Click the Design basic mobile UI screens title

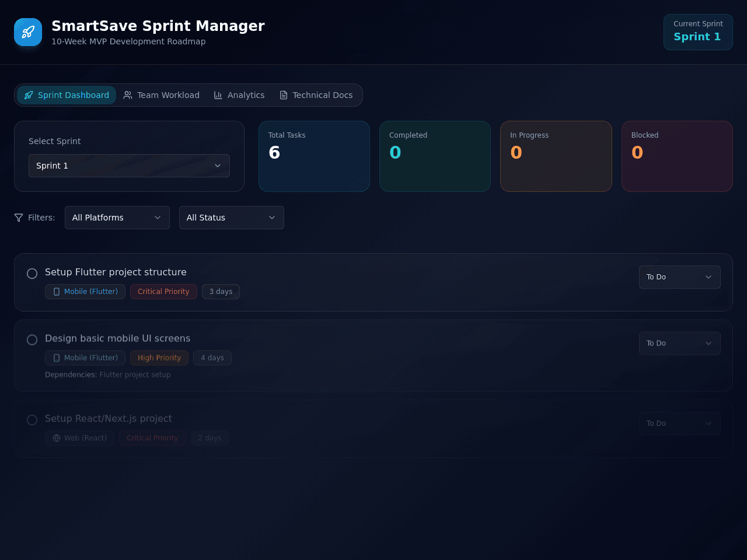tap(117, 338)
